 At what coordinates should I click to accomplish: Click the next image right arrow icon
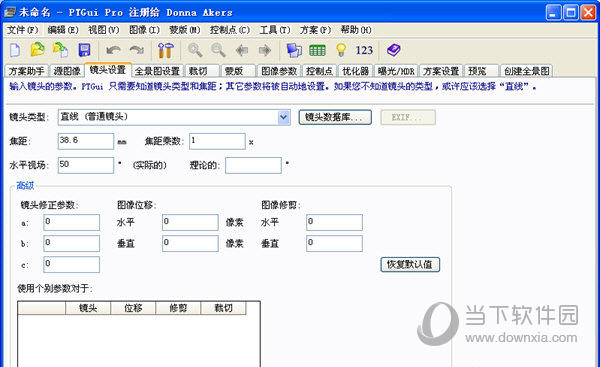(x=265, y=50)
